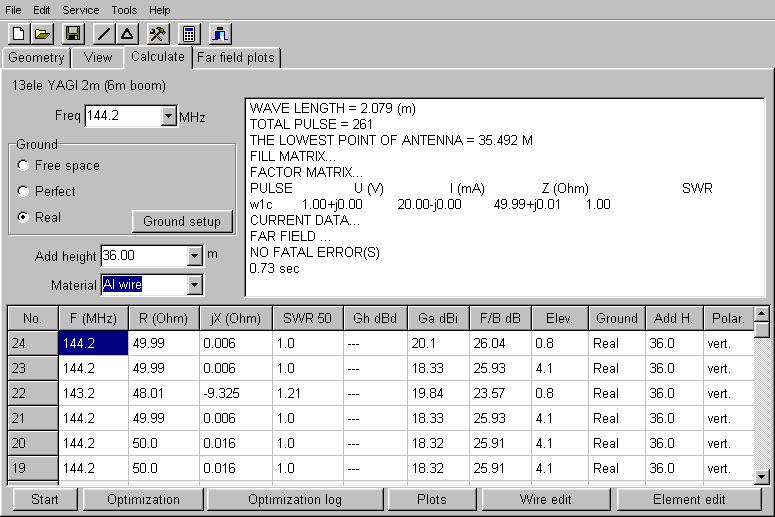This screenshot has height=517, width=775.
Task: Click the Ground setup button
Action: (182, 221)
